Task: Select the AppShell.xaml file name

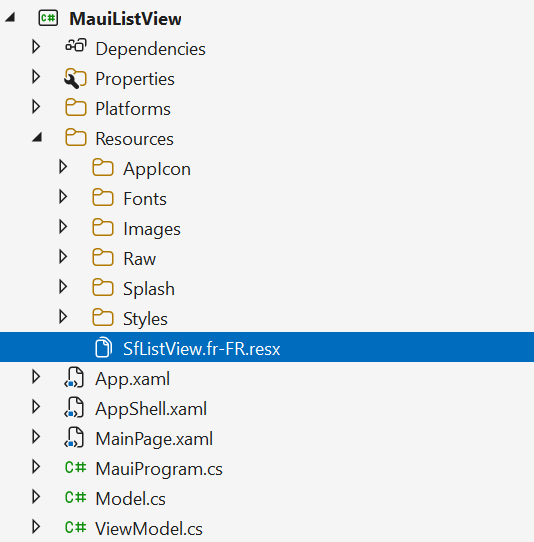Action: pyautogui.click(x=151, y=409)
